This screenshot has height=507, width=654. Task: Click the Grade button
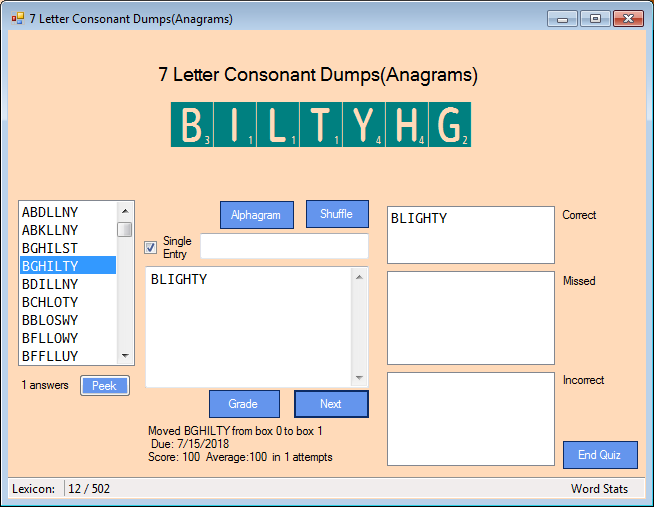(x=243, y=404)
